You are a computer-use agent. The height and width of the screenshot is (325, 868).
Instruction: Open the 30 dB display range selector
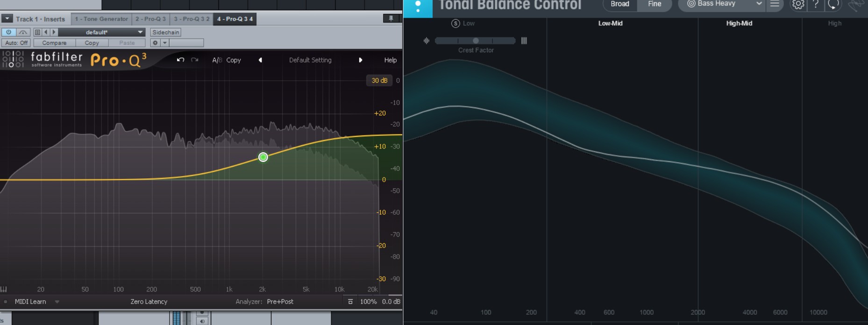pos(379,80)
